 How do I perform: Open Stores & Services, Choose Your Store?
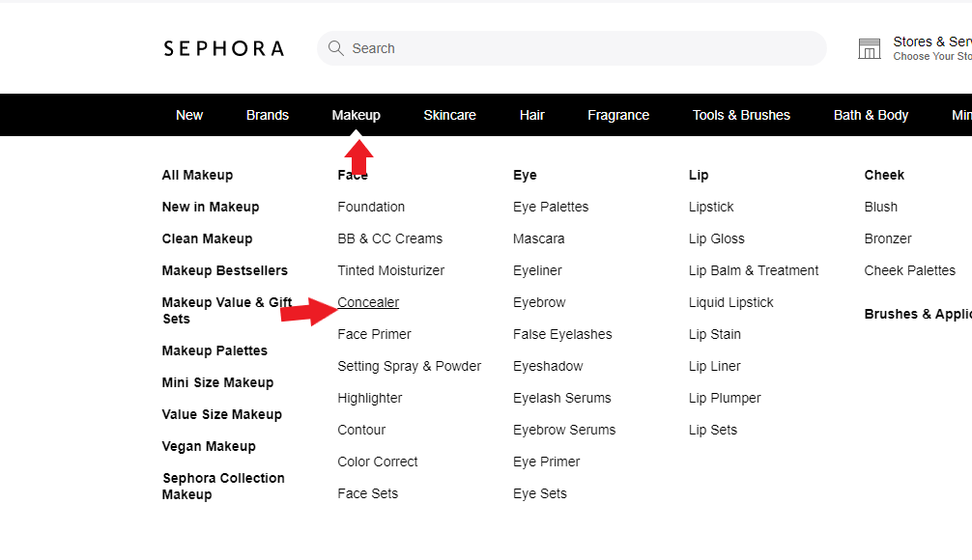tap(932, 48)
